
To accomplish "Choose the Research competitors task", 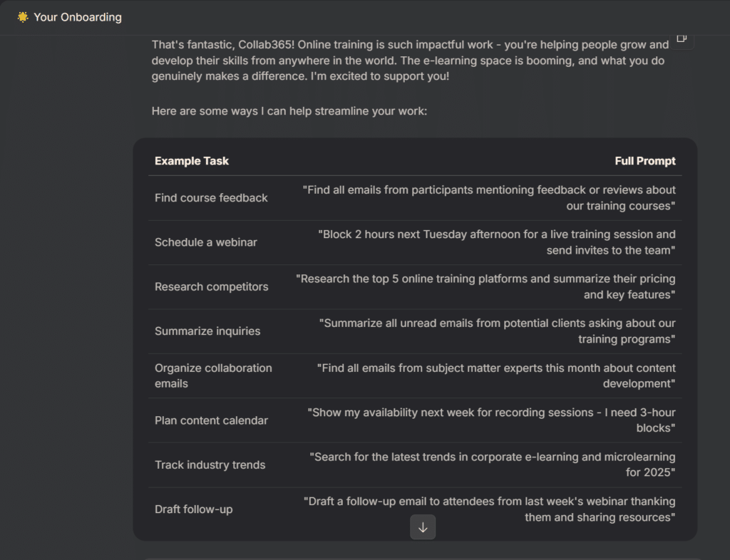I will [x=212, y=286].
